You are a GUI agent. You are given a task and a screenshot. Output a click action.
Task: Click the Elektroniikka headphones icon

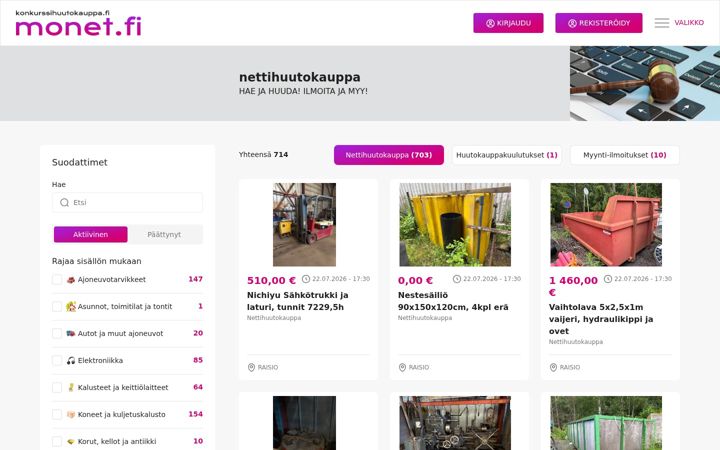[71, 360]
